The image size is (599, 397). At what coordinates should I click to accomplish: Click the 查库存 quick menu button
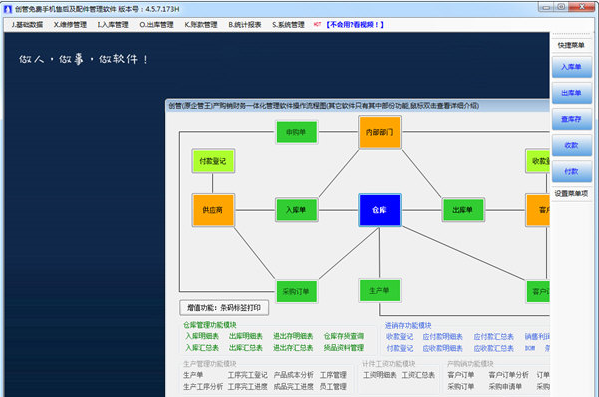coord(571,119)
